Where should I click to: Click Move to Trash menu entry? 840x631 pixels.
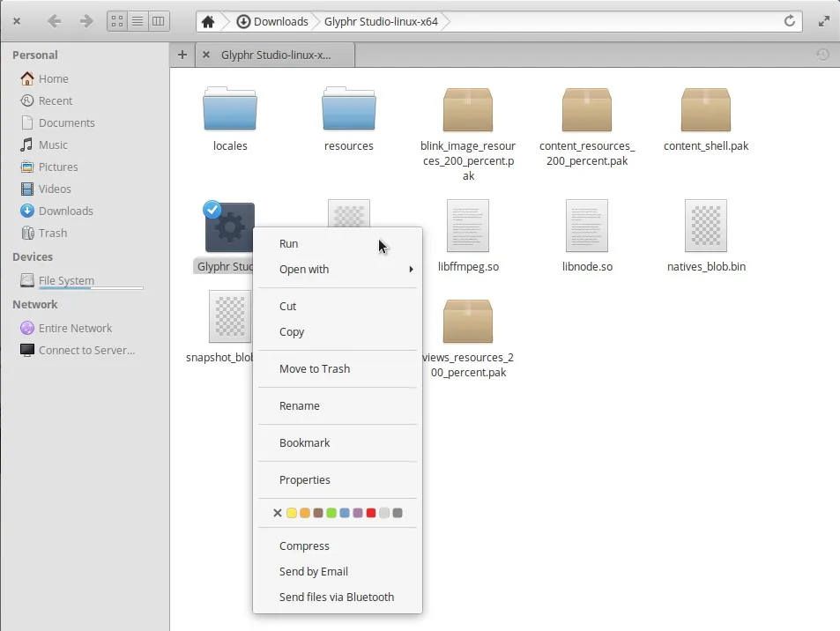tap(315, 369)
